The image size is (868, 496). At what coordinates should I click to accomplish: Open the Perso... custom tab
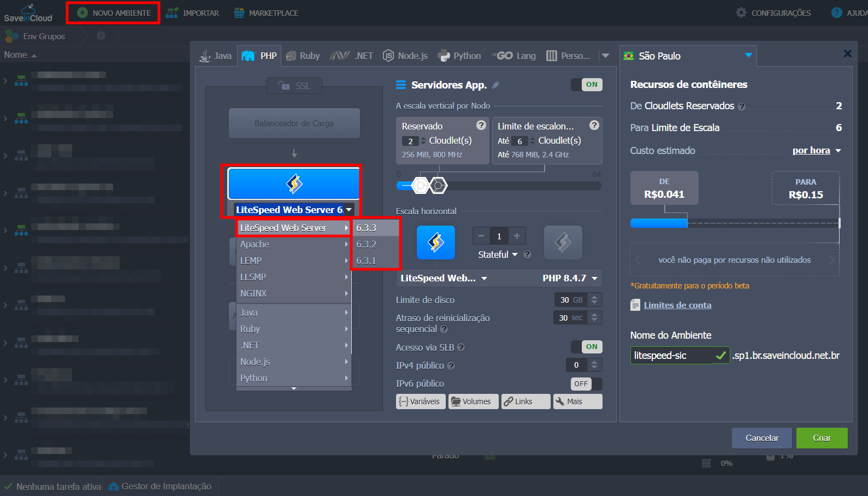568,56
